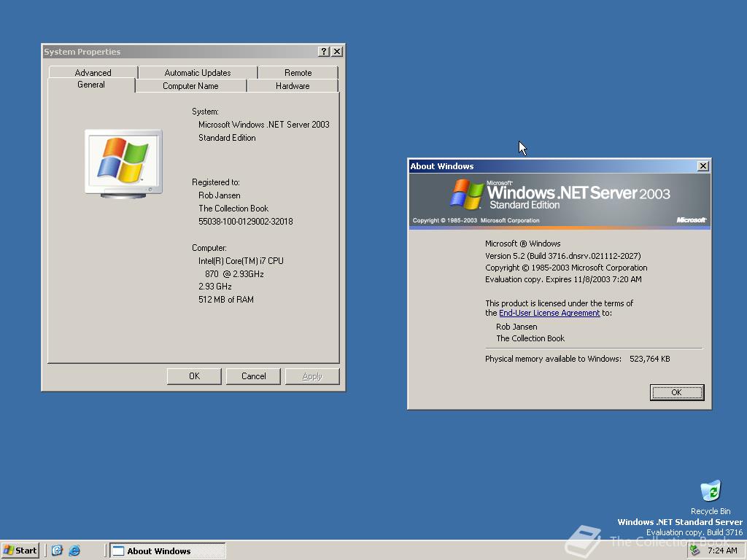Image resolution: width=747 pixels, height=560 pixels.
Task: Click the system tray network icon
Action: coord(695,551)
